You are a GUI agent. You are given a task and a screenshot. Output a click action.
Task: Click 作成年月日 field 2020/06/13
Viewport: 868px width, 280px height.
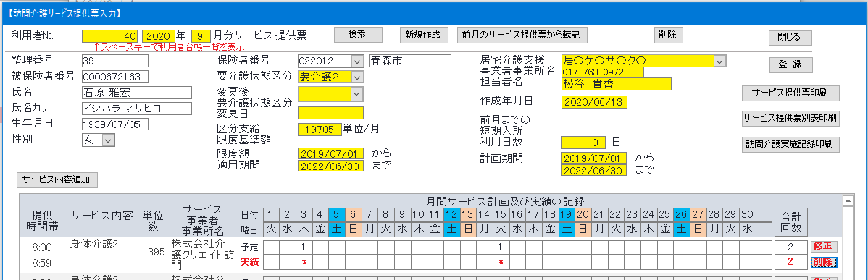[x=594, y=102]
